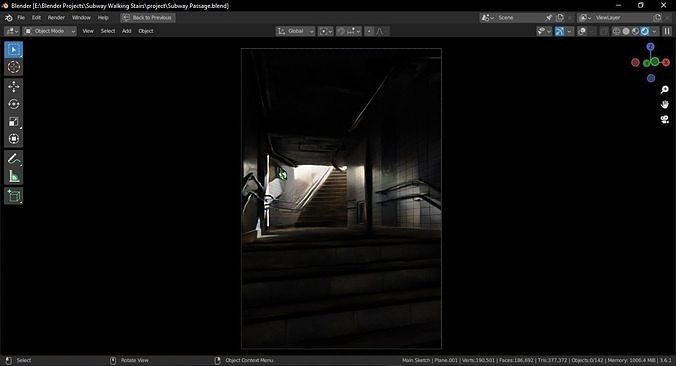Click the Memory usage in status bar
The image size is (676, 366).
[x=632, y=360]
